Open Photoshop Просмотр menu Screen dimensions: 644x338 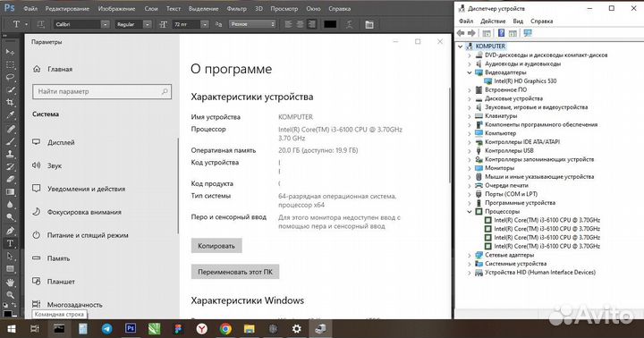(x=284, y=8)
